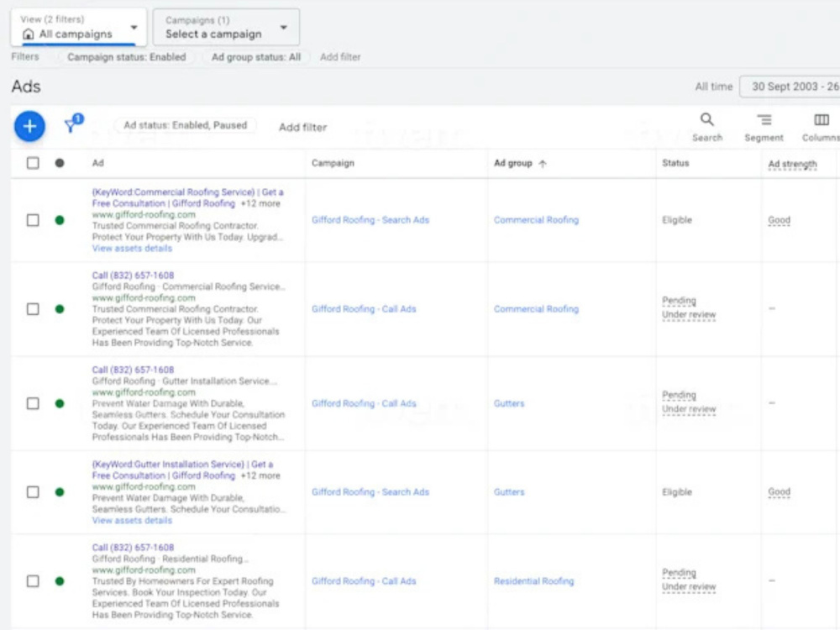The height and width of the screenshot is (630, 840).
Task: Check the first Commercial Roofing search ad row
Action: (33, 220)
